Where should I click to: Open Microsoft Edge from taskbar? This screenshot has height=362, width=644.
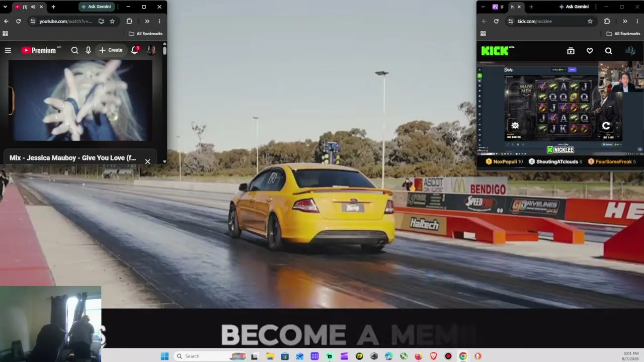389,356
